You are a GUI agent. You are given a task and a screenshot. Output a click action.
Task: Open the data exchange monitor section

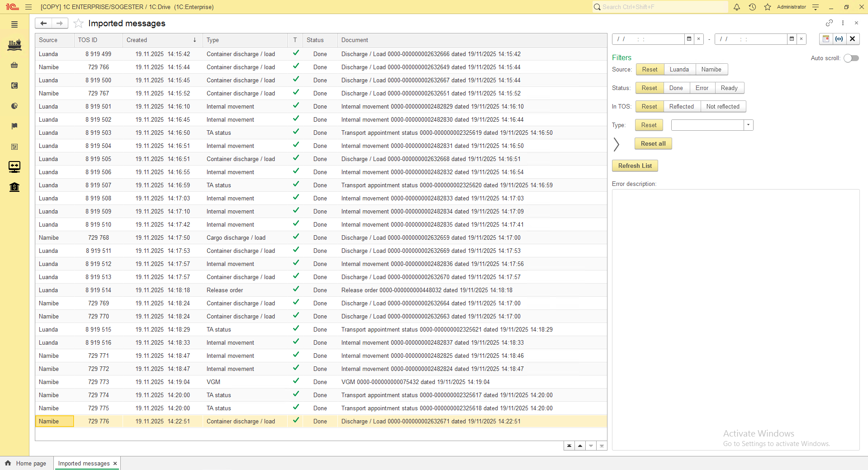pos(14,167)
